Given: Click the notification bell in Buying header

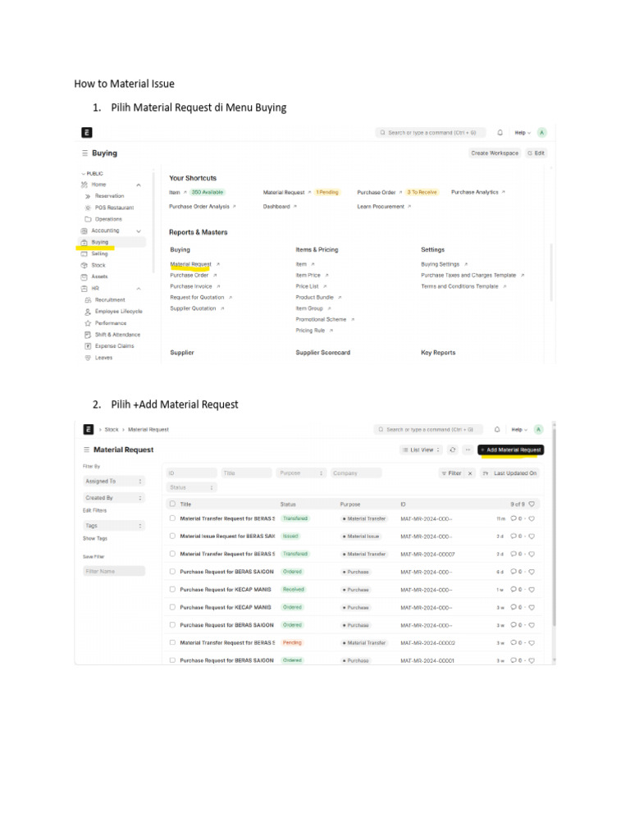Looking at the screenshot, I should 500,132.
